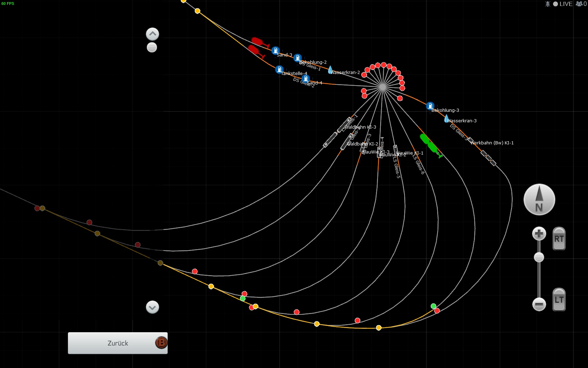Click the LS Gleis-6 track label
588x368 pixels.
tap(419, 164)
